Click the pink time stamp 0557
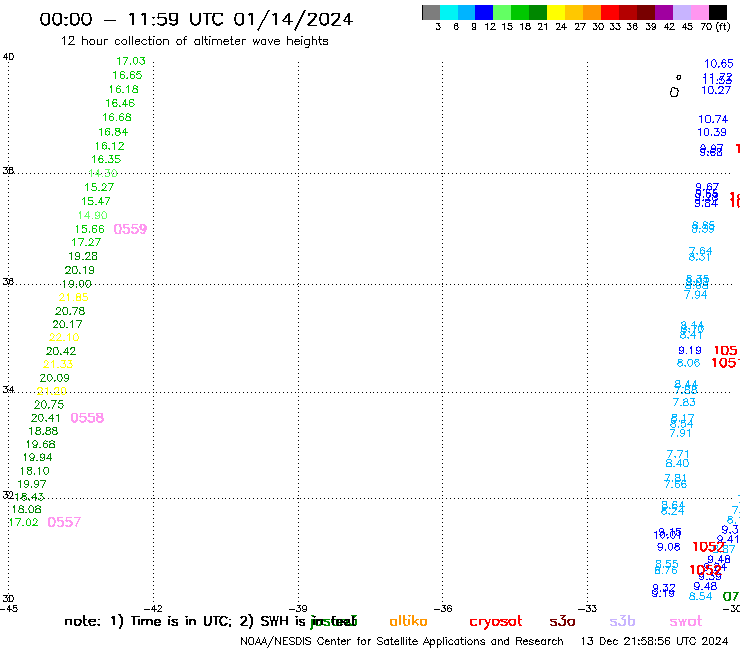 (x=64, y=522)
